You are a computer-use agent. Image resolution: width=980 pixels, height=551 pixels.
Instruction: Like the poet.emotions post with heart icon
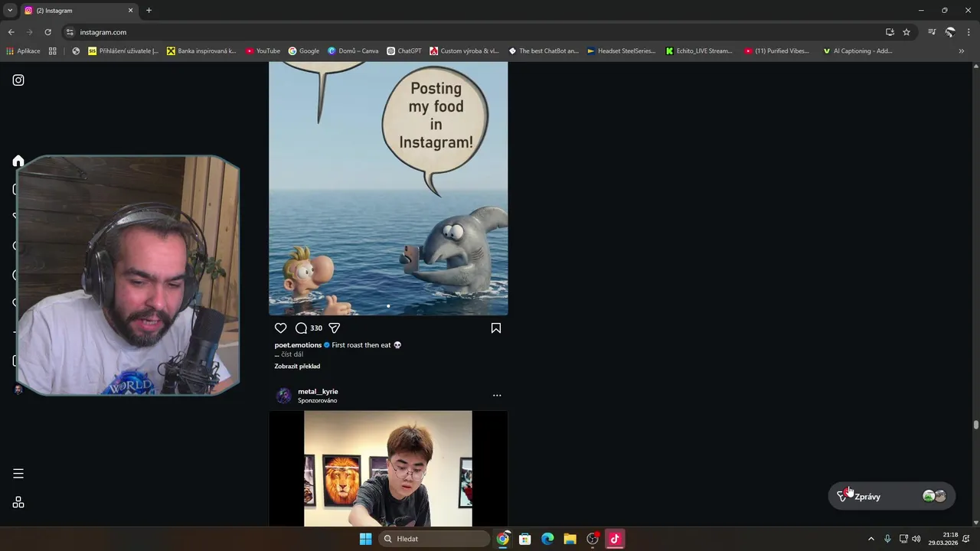pos(280,328)
